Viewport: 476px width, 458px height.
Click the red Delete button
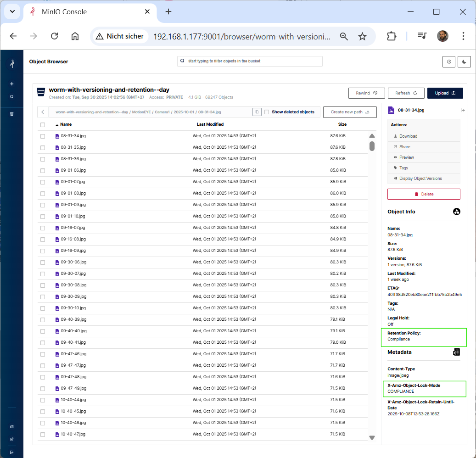pos(424,194)
